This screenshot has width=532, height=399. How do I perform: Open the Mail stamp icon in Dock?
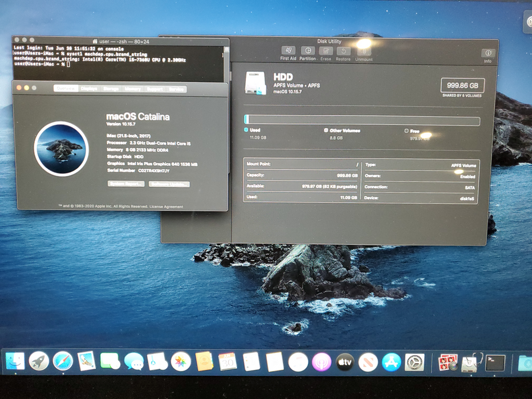click(x=87, y=361)
